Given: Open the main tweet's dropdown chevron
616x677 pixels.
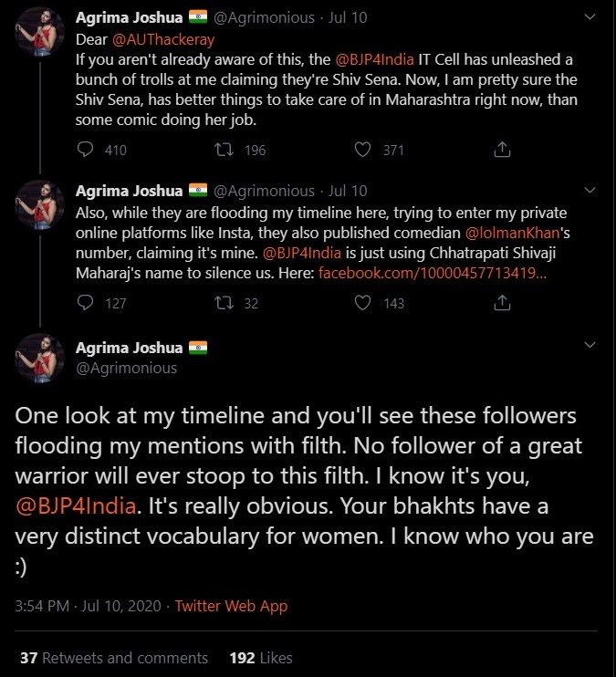Looking at the screenshot, I should point(590,345).
